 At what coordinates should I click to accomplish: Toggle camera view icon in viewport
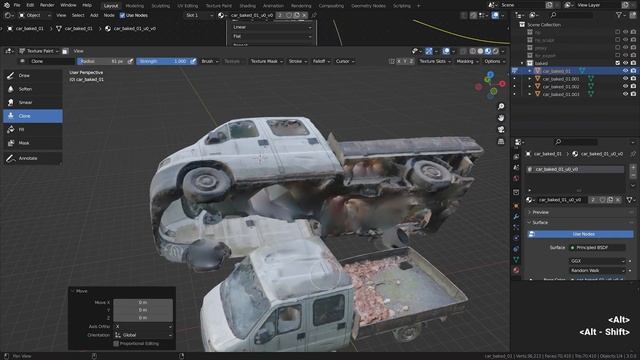point(501,129)
